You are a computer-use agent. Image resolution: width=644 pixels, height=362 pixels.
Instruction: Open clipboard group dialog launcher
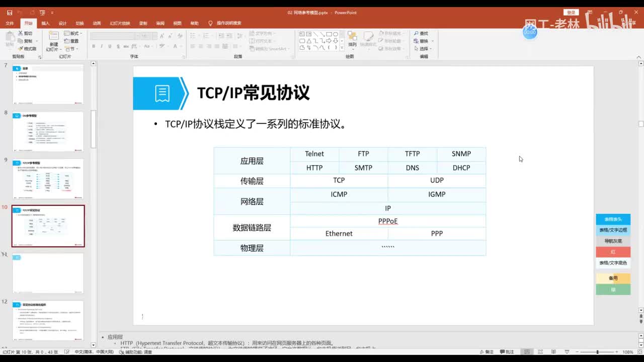click(40, 57)
